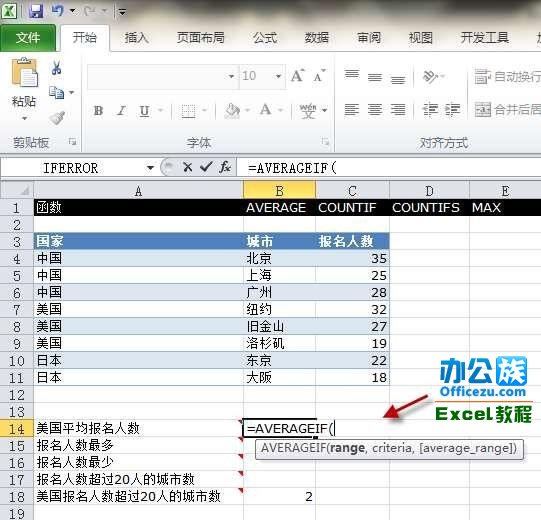Switch to the 页面布局 tab
541x520 pixels.
[200, 38]
